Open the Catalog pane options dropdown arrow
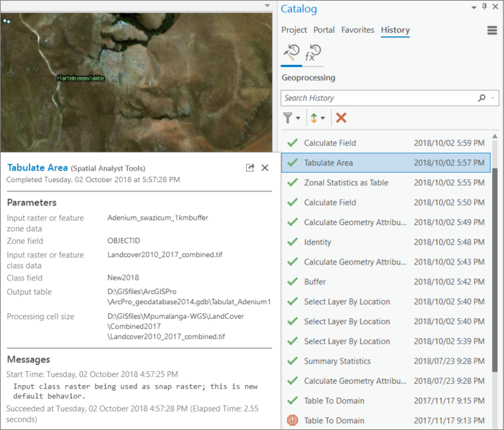 point(474,7)
